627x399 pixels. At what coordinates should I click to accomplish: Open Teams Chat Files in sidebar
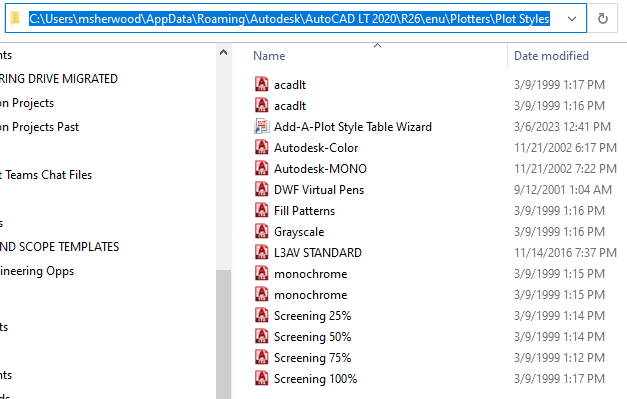click(x=46, y=175)
